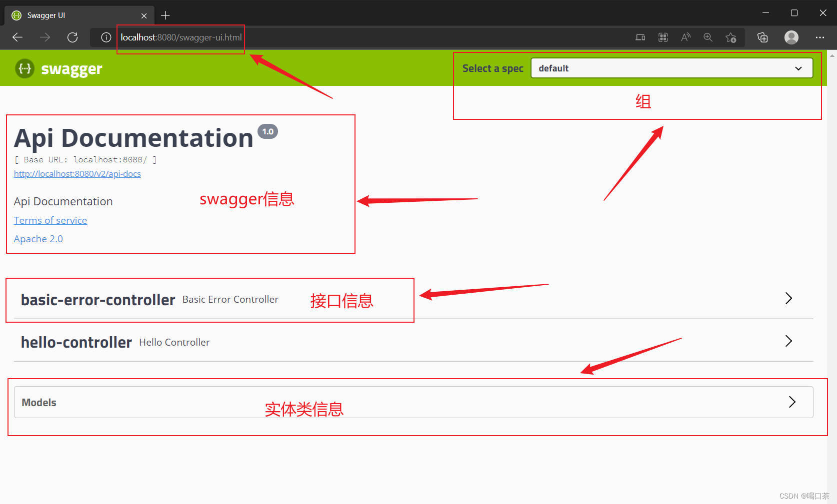Viewport: 837px width, 504px height.
Task: Click the browser forward arrow
Action: (x=45, y=37)
